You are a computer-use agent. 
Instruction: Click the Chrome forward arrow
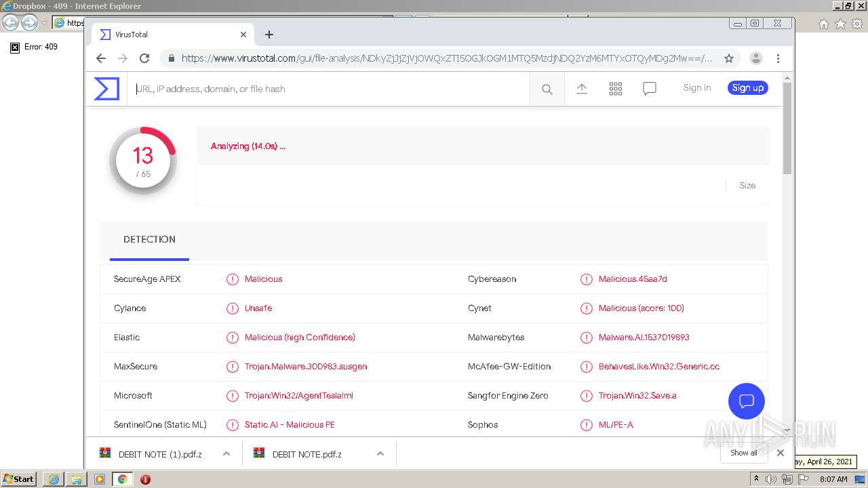click(x=123, y=58)
